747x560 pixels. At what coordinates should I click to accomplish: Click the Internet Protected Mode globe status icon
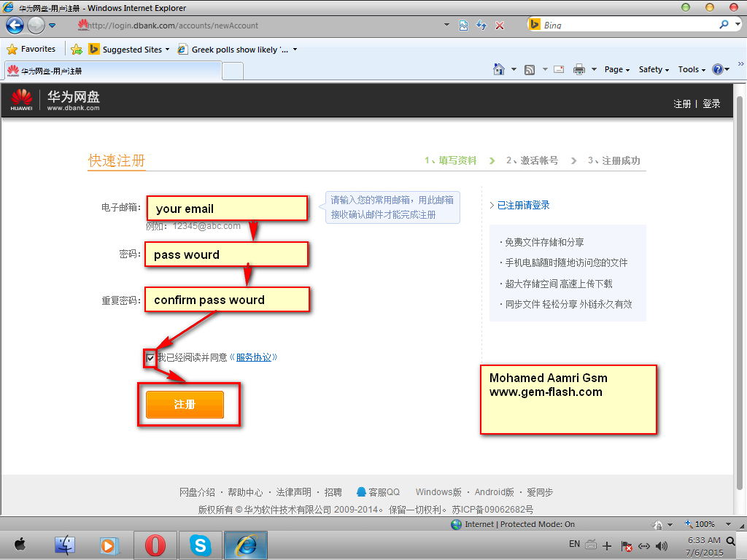click(456, 524)
